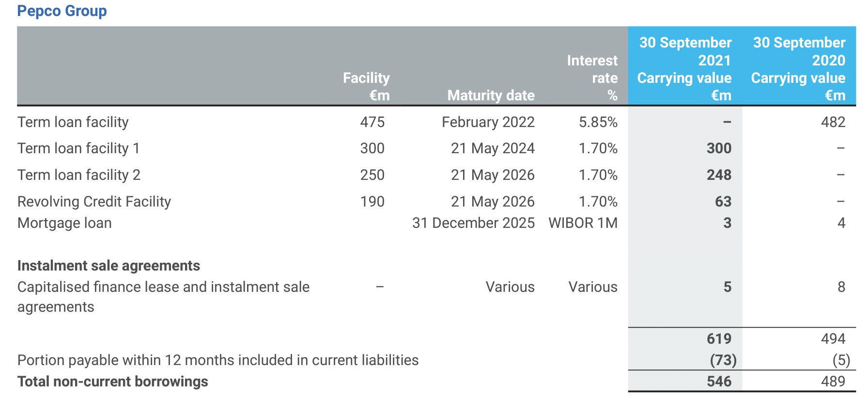868x399 pixels.
Task: Click the Mortgage loan row label
Action: pos(64,223)
